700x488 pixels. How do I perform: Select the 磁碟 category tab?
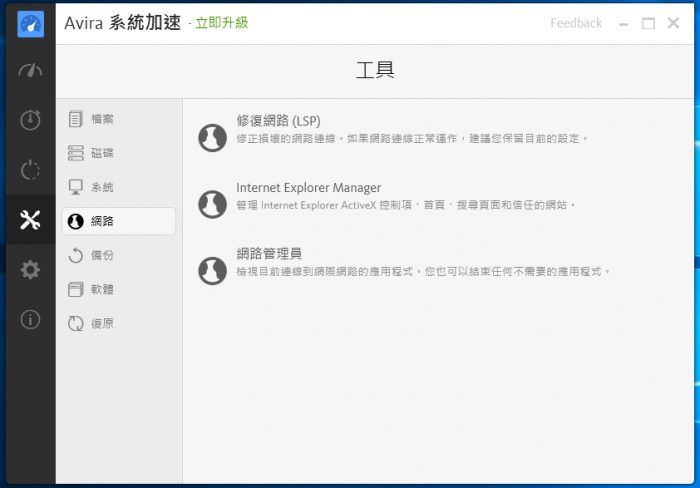tap(119, 153)
